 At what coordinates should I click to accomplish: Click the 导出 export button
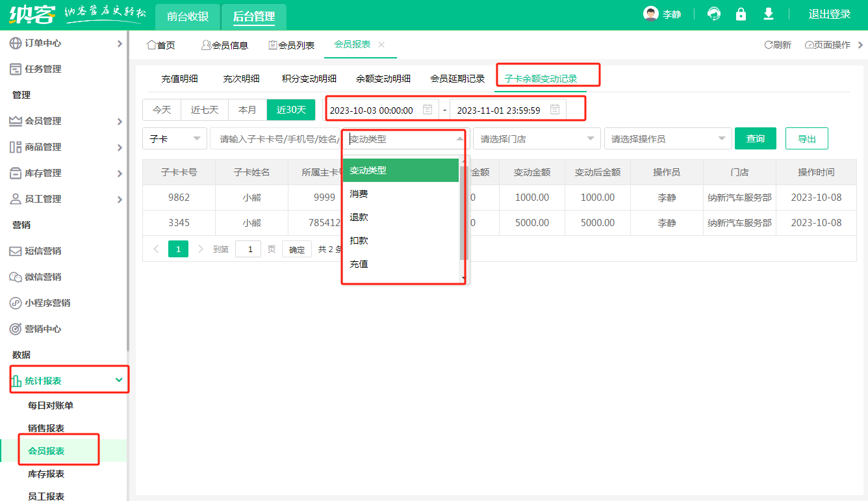(806, 138)
